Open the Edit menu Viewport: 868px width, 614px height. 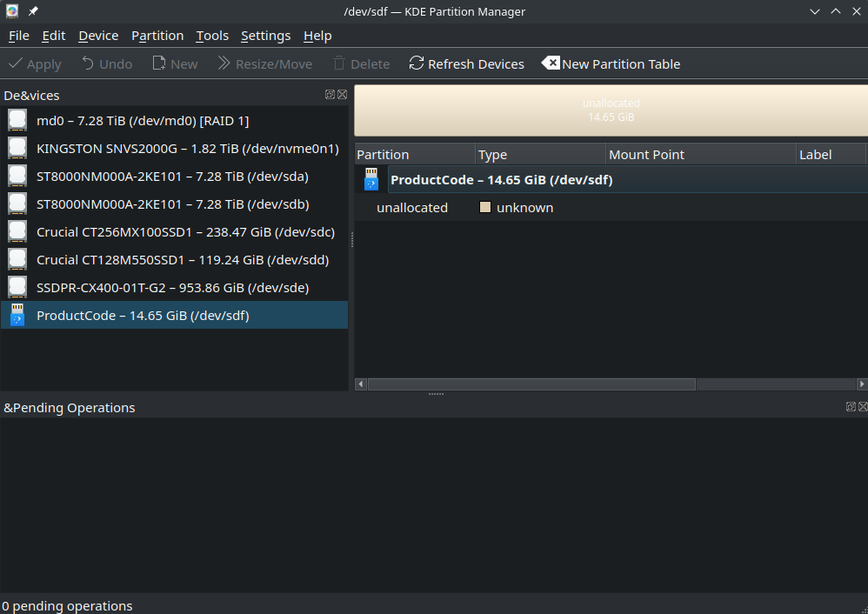(x=54, y=36)
